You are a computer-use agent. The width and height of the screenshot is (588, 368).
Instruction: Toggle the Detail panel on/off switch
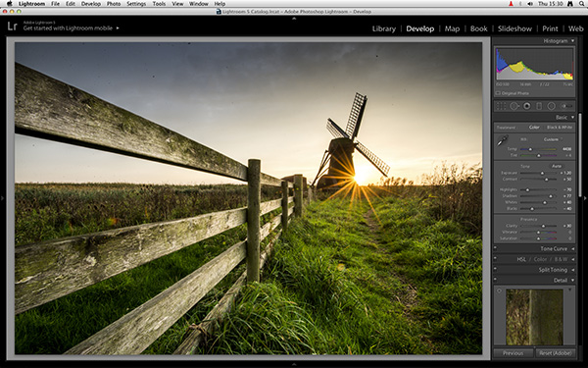click(x=495, y=280)
